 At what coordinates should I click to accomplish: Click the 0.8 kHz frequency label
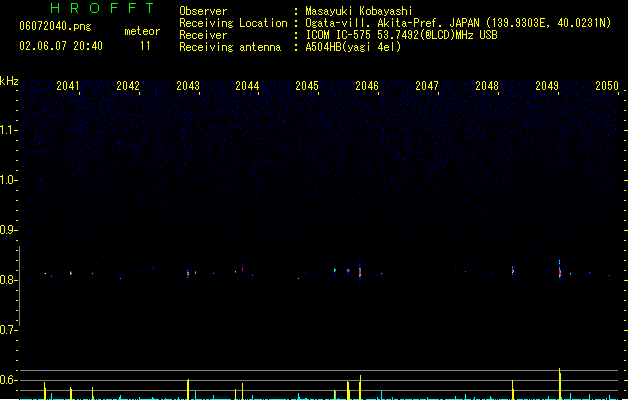click(7, 280)
